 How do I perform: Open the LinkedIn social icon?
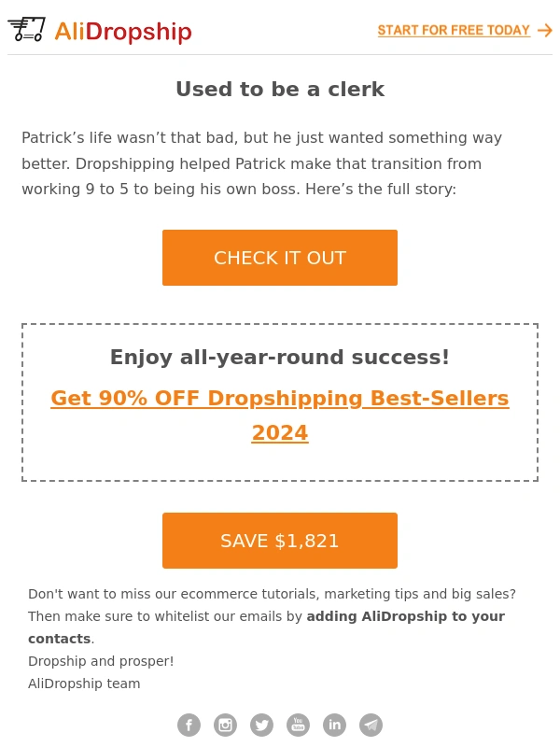point(335,726)
